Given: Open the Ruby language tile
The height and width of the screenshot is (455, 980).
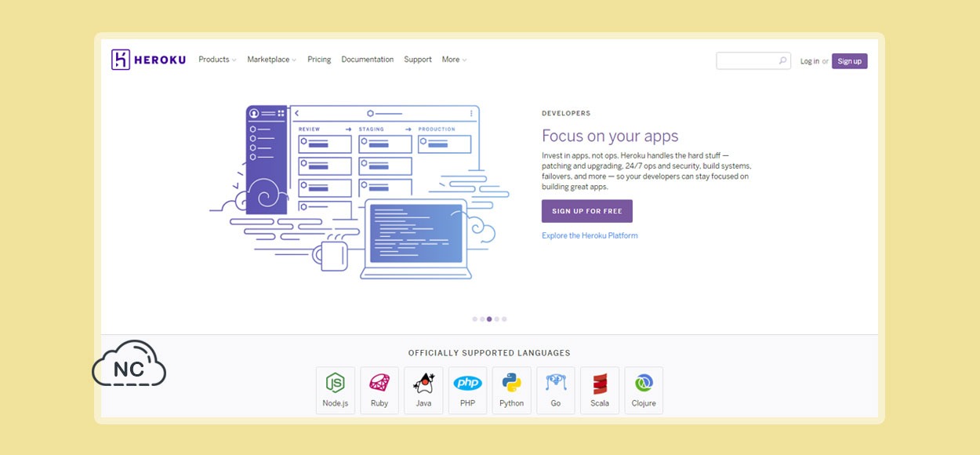Looking at the screenshot, I should (379, 390).
